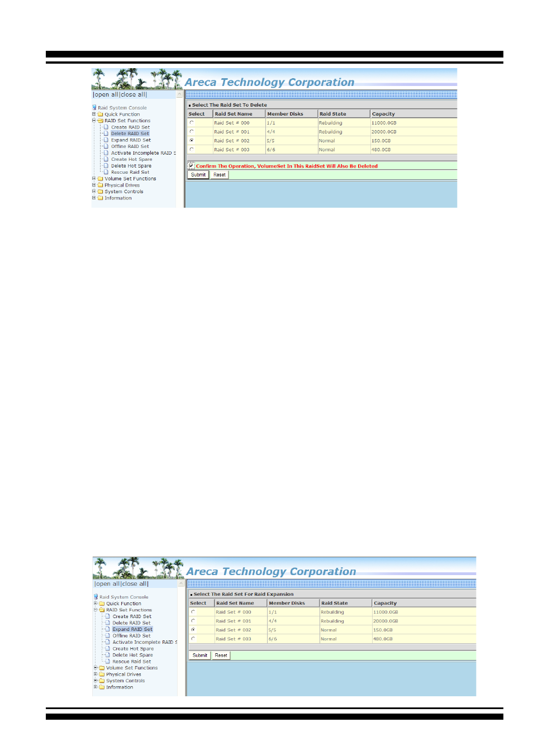Collapse RAID Set Functions node in expansion-page tree
Viewport: 533px width, 756px height.
(x=96, y=610)
